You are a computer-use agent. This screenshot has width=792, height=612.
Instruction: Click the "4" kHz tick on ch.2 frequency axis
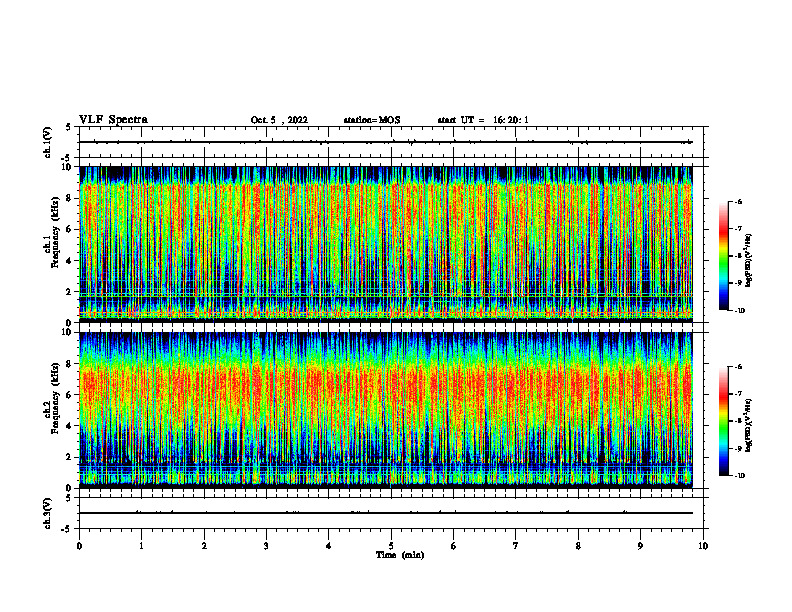[70, 426]
